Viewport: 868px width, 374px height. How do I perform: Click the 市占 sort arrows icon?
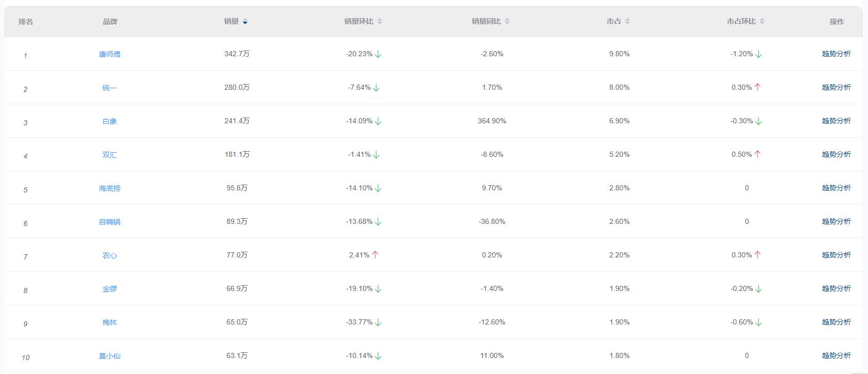coord(628,22)
